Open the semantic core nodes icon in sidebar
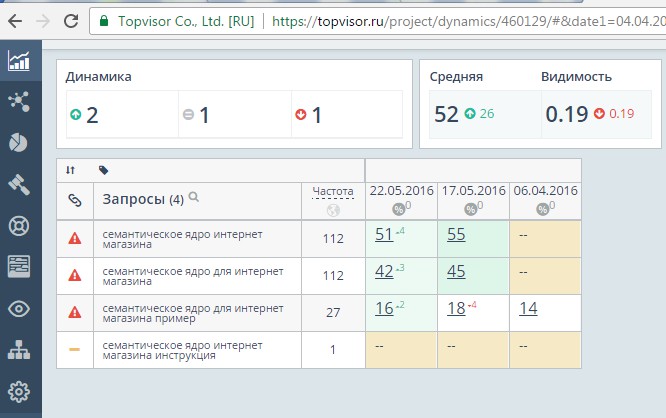This screenshot has height=418, width=666. coord(19,101)
